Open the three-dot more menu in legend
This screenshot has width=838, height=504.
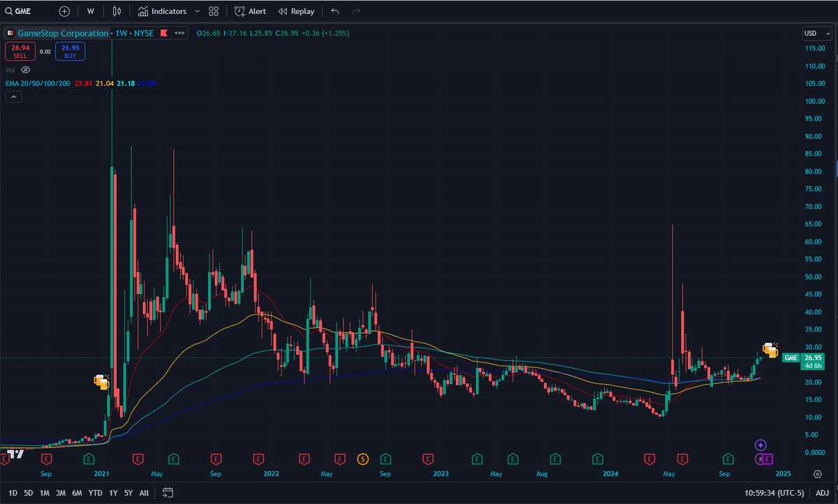pos(181,33)
